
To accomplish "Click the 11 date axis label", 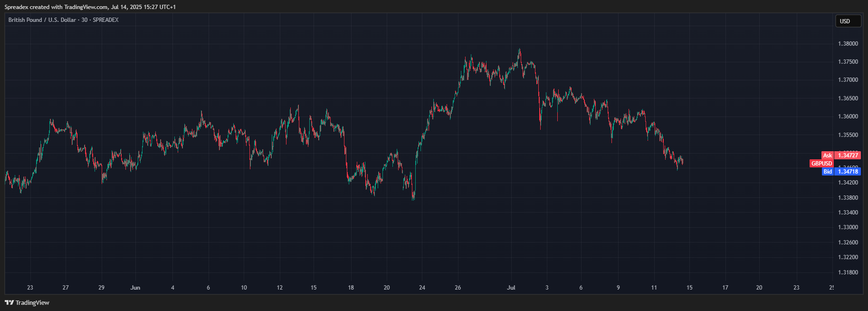I will [x=654, y=288].
